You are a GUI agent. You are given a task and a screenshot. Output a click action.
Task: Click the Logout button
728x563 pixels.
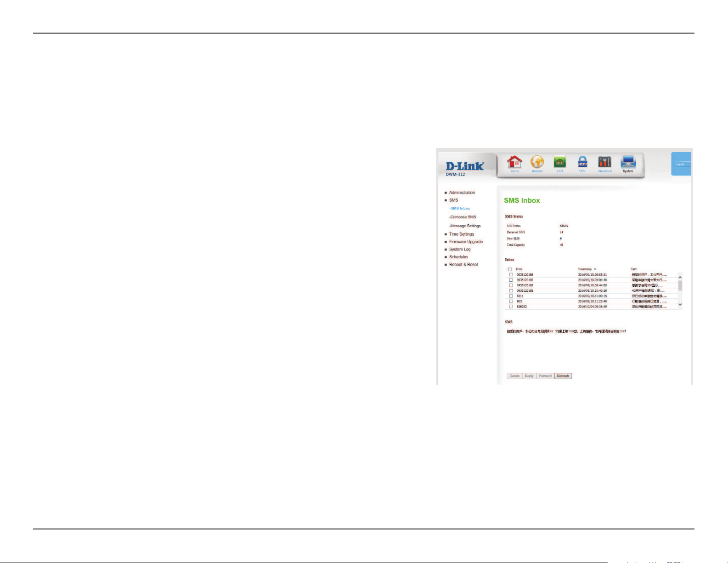681,164
